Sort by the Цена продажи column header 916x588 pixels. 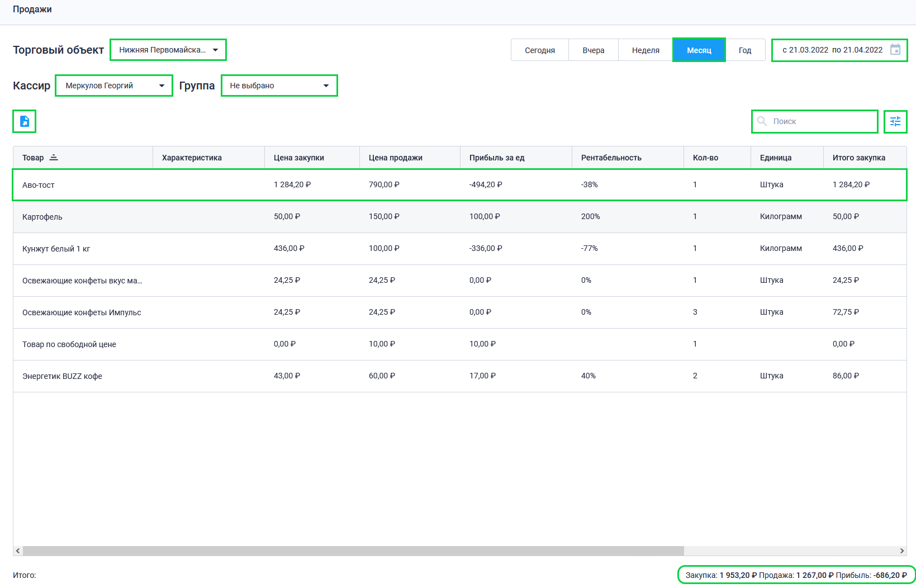pyautogui.click(x=395, y=158)
